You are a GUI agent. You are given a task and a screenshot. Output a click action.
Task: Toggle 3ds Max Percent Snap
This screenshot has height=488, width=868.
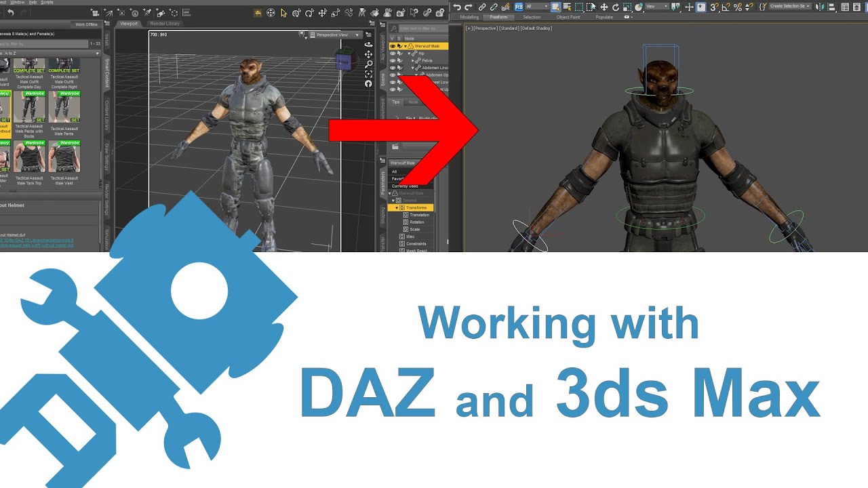[x=738, y=7]
